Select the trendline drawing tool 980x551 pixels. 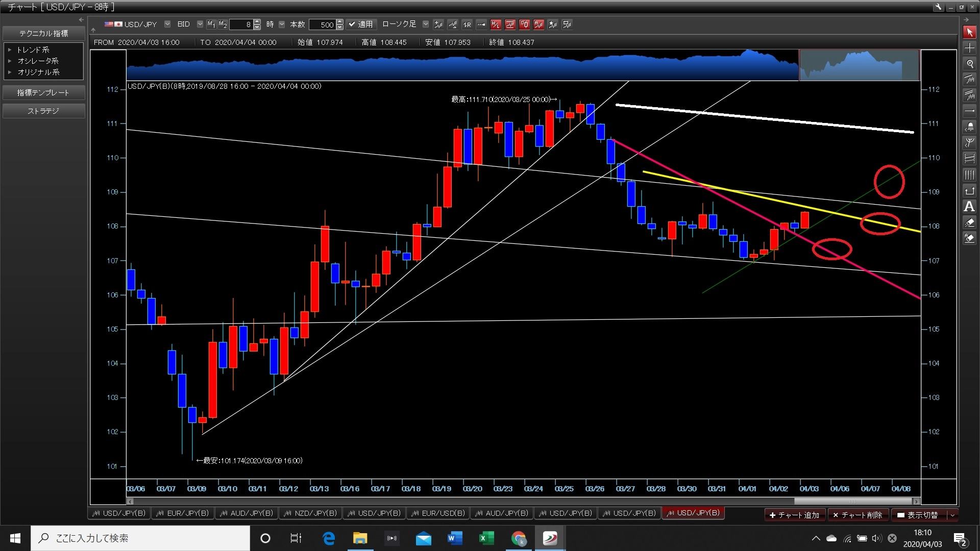tap(969, 80)
